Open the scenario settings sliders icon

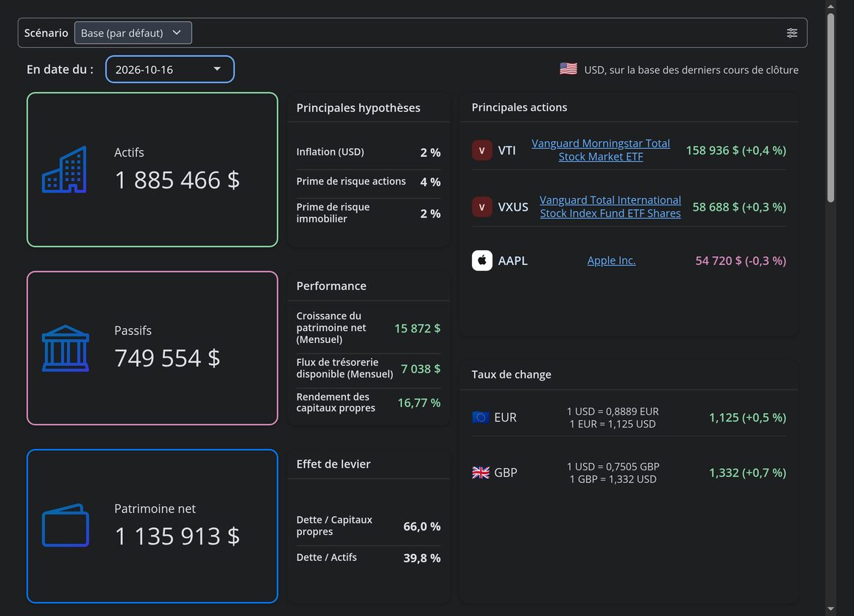coord(792,32)
